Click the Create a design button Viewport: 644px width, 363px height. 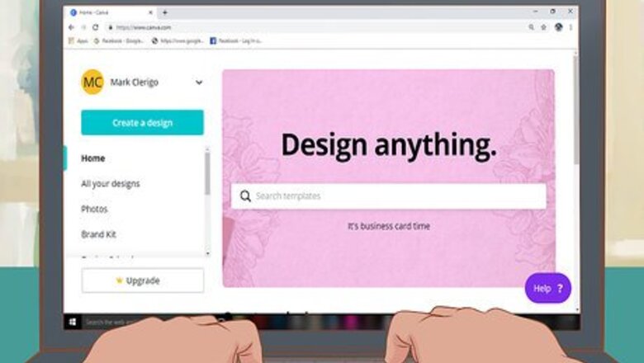coord(142,122)
